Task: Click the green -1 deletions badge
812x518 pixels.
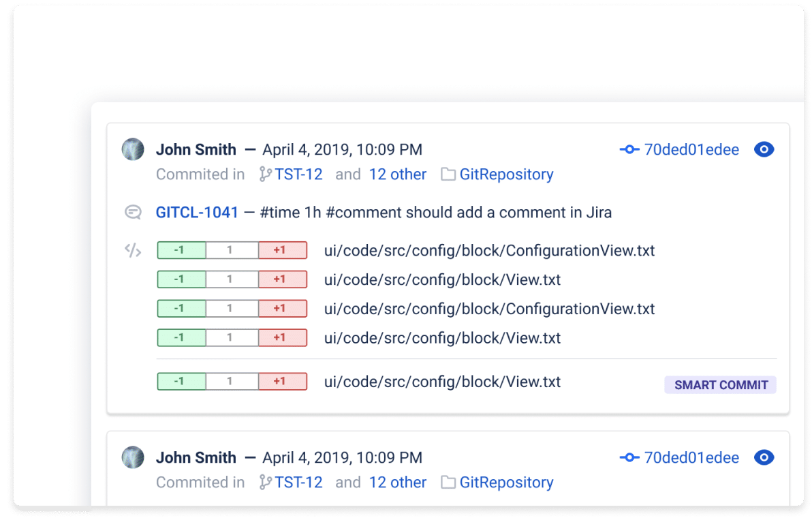Action: click(x=181, y=249)
